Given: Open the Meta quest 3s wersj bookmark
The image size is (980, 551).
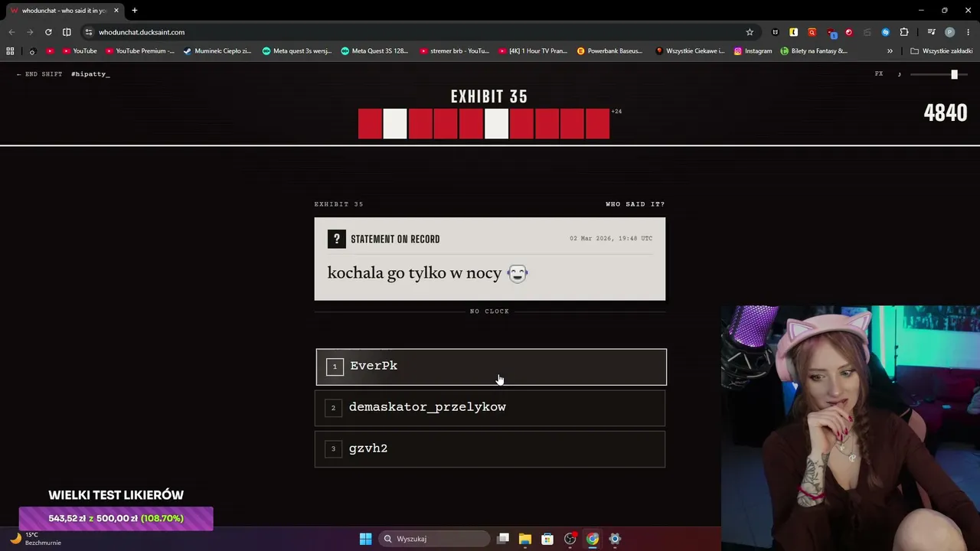Looking at the screenshot, I should coord(296,51).
